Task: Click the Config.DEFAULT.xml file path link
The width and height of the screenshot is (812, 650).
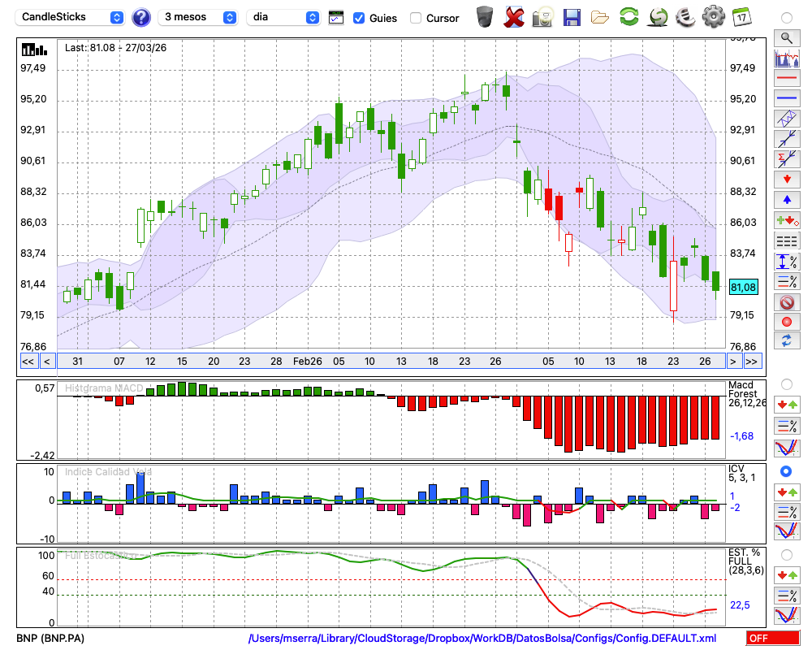Action: pyautogui.click(x=482, y=639)
